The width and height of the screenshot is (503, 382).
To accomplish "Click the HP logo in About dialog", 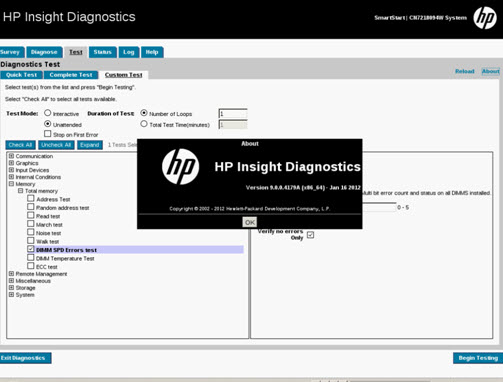I will pos(180,167).
